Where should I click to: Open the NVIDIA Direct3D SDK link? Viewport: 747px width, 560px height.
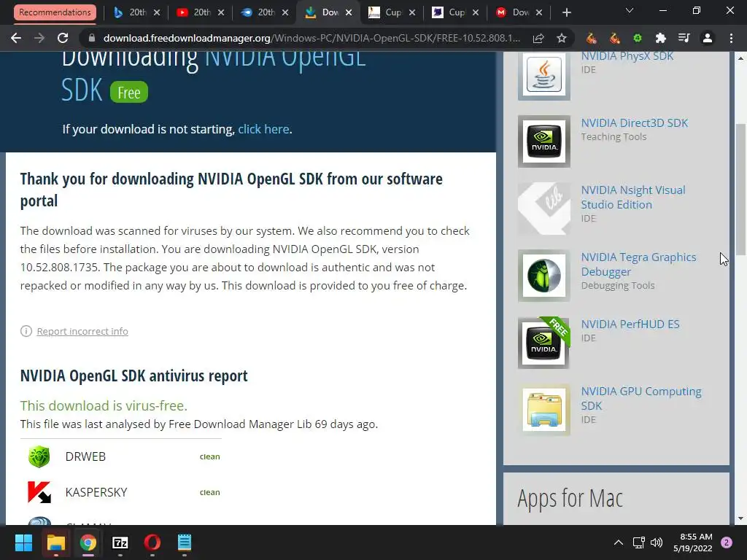(635, 122)
